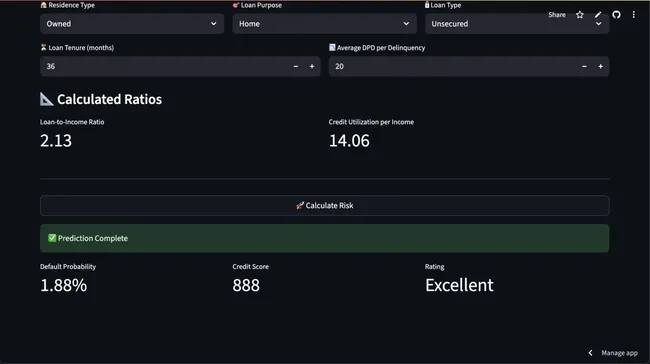
Task: Click Manage app in the bottom corner
Action: click(619, 353)
